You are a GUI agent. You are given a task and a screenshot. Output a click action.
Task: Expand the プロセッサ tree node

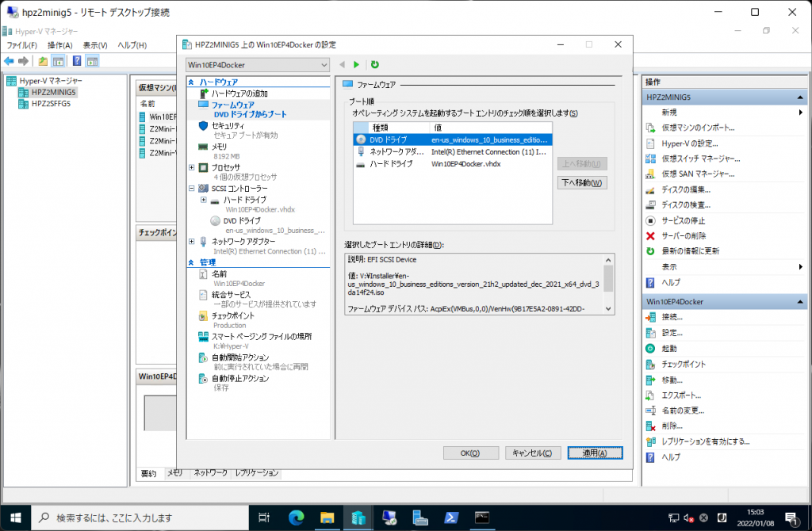(192, 168)
